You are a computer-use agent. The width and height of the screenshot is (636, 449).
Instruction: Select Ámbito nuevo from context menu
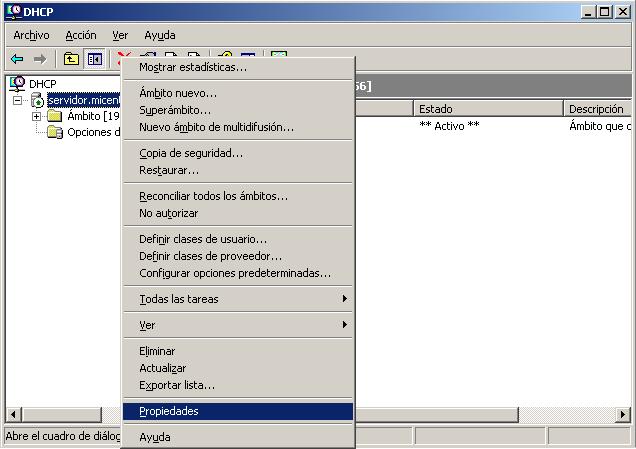click(177, 93)
